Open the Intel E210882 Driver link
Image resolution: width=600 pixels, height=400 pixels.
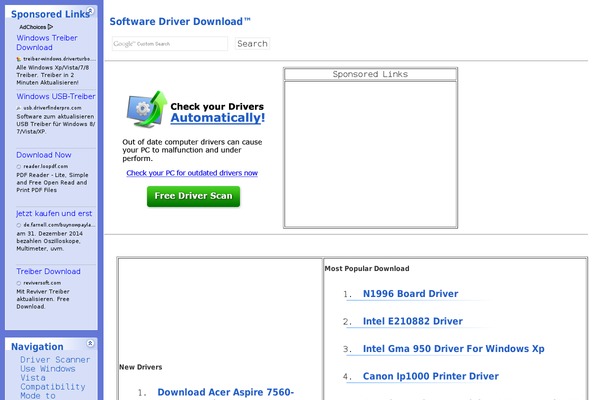pyautogui.click(x=413, y=321)
